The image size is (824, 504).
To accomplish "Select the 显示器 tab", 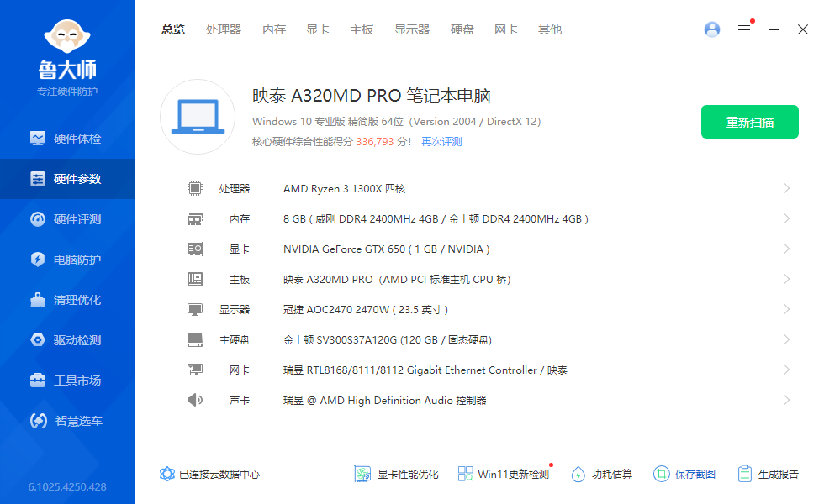I will (x=412, y=30).
